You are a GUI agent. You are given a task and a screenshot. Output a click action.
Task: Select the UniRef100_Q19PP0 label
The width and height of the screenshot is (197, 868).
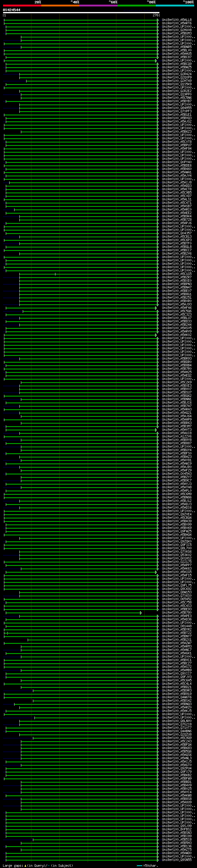coord(177,94)
